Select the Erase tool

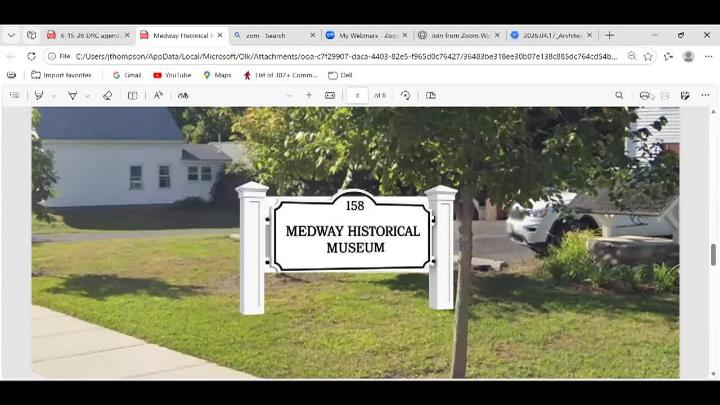(107, 96)
